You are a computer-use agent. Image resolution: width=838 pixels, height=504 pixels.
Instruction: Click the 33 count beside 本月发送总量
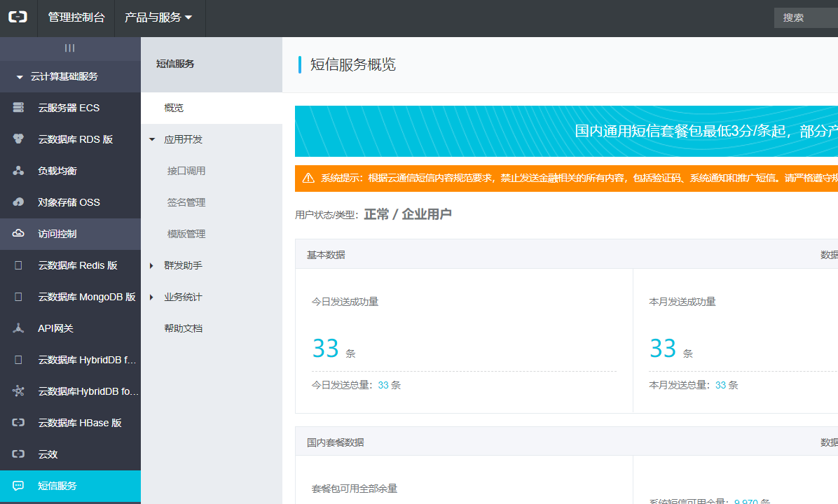(x=720, y=385)
